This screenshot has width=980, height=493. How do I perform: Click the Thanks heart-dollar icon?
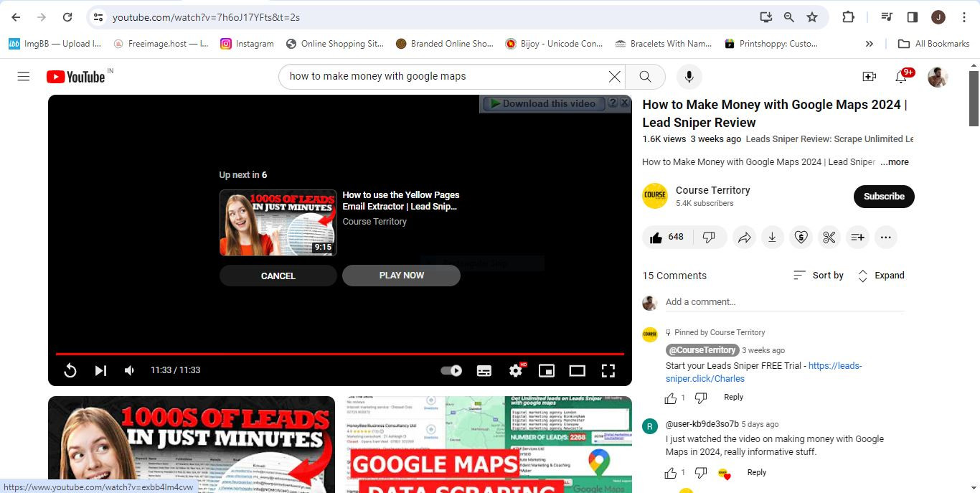click(x=801, y=238)
